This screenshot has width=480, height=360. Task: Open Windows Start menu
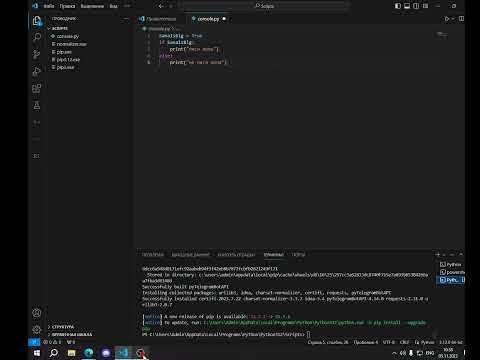pos(37,353)
